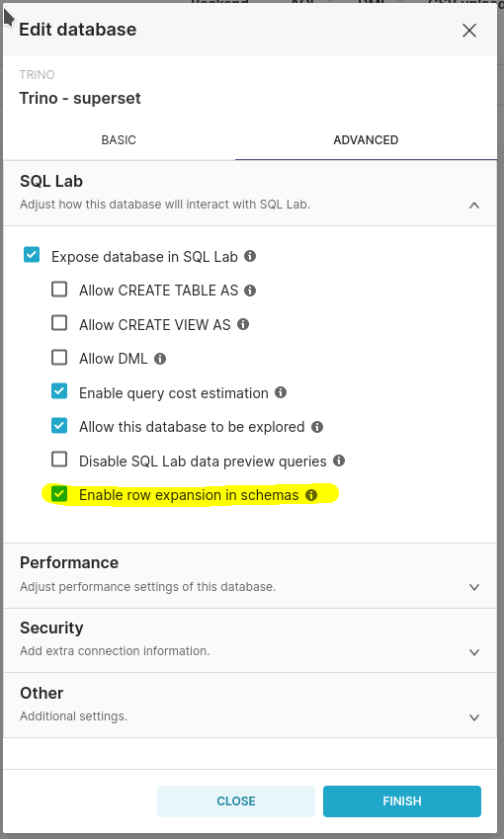Click info icon beside Expose database in SQL Lab
The image size is (504, 839).
[x=250, y=256]
